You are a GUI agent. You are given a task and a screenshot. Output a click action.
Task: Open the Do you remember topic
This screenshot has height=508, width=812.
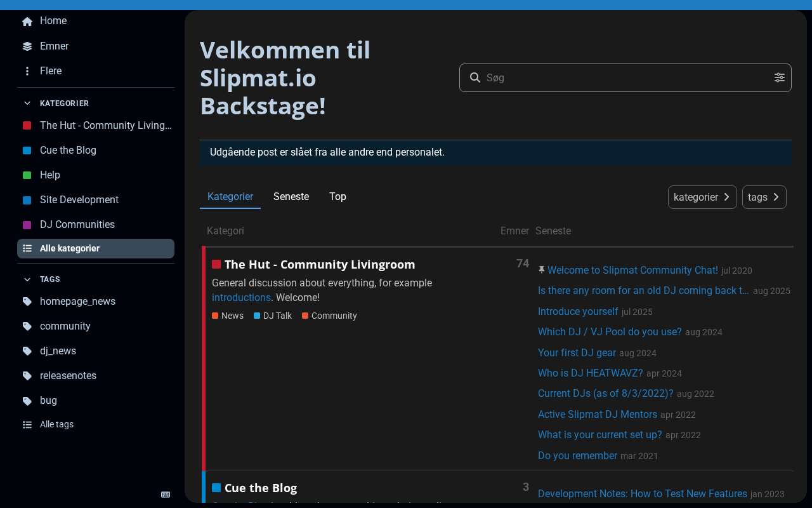577,456
